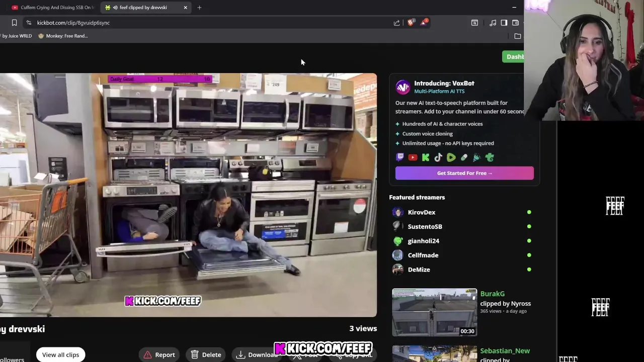Image resolution: width=644 pixels, height=362 pixels.
Task: Open featured streamer DeMize
Action: point(419,269)
